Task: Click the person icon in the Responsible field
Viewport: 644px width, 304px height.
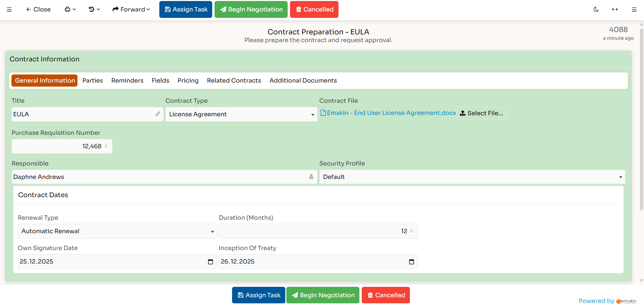Action: [x=311, y=177]
